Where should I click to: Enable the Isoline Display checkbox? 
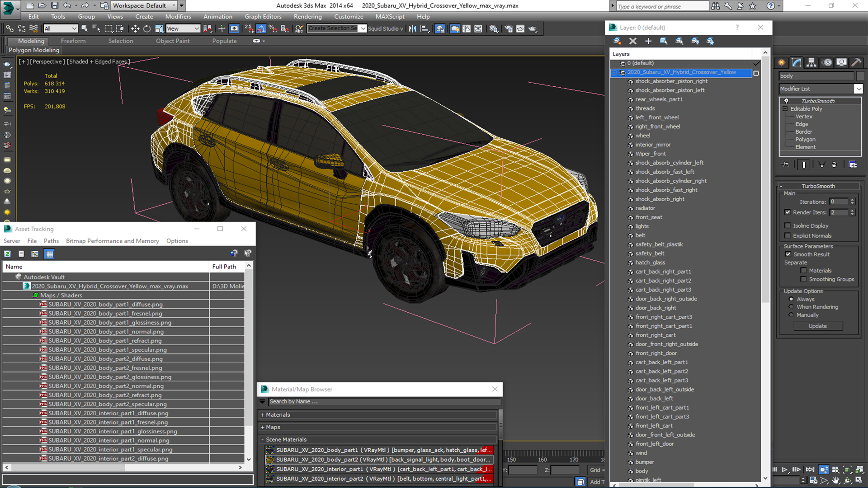788,225
